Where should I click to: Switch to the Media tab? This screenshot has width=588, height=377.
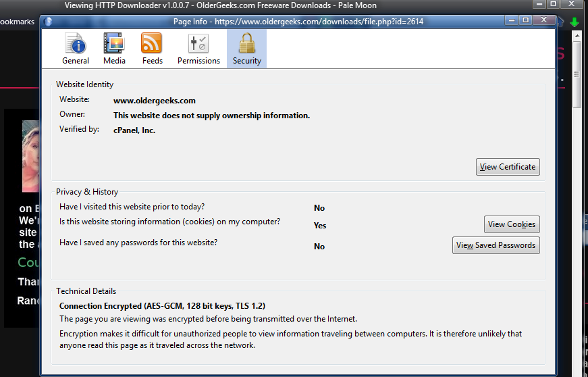click(114, 49)
